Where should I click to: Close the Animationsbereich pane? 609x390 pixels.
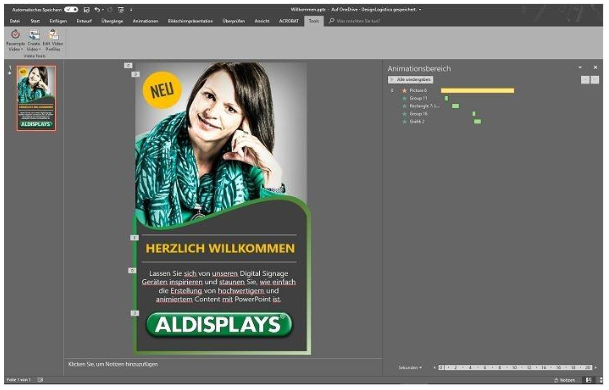point(595,68)
